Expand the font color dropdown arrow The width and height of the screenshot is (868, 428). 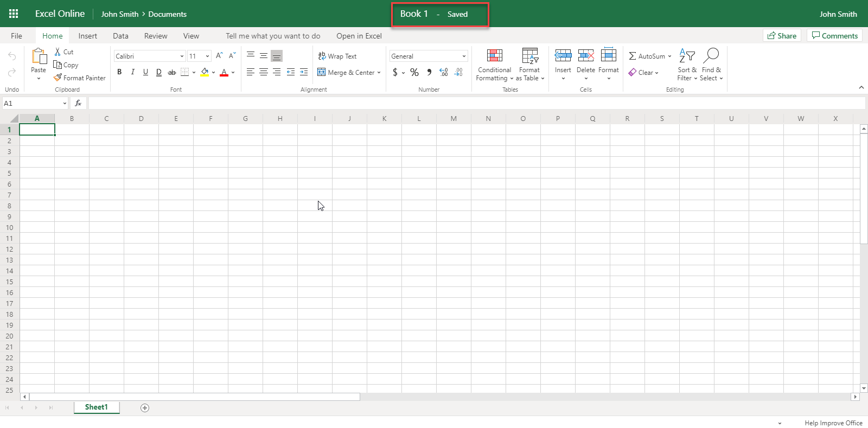coord(233,72)
